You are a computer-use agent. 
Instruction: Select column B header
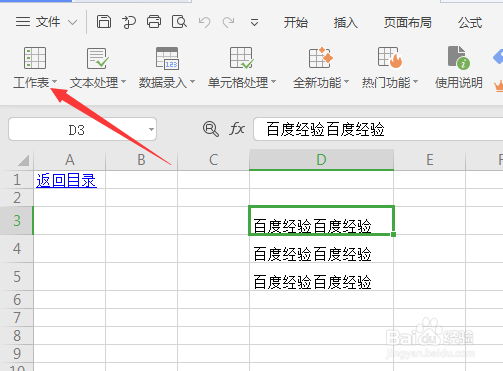click(x=141, y=160)
